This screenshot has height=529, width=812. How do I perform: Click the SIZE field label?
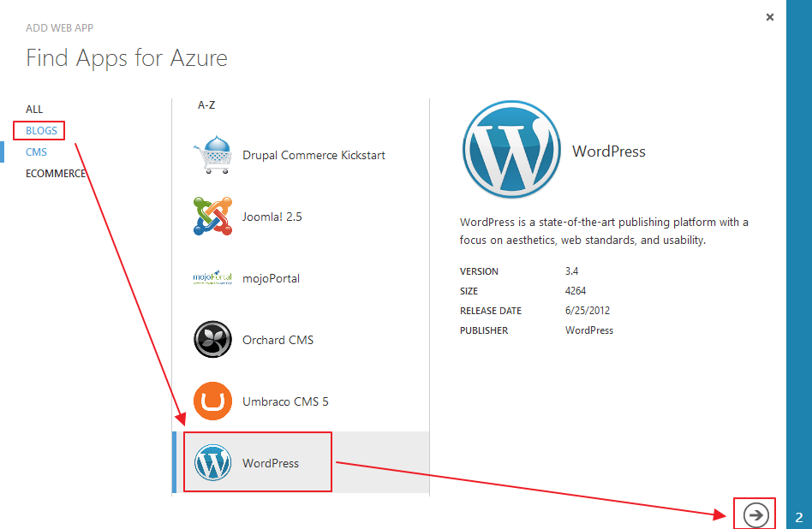[x=469, y=291]
